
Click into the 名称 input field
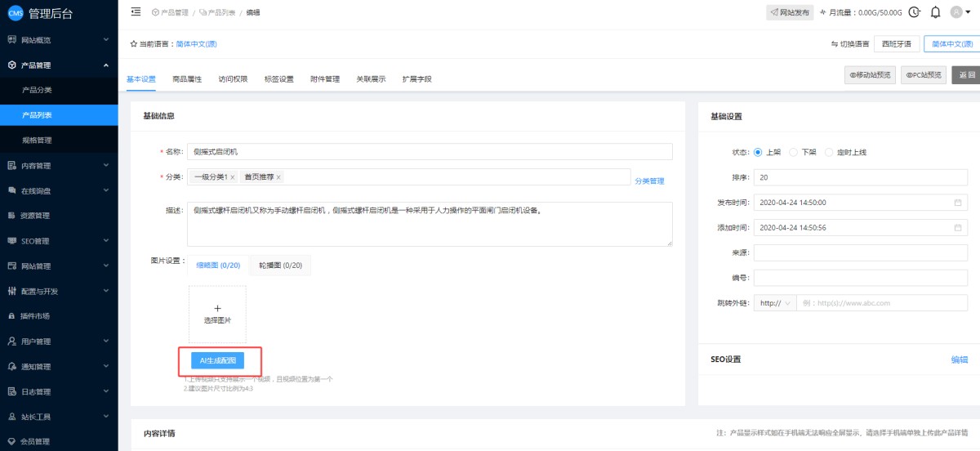[x=430, y=152]
